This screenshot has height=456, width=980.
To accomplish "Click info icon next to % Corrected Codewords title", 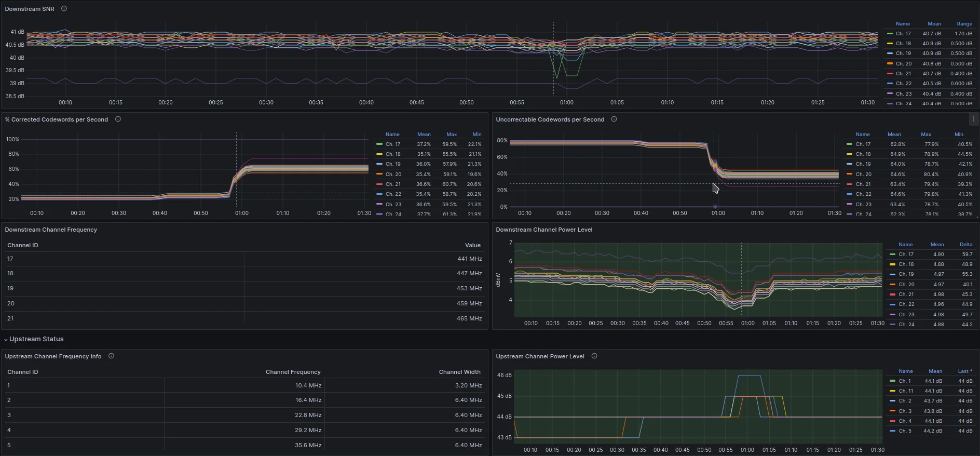I will (118, 119).
